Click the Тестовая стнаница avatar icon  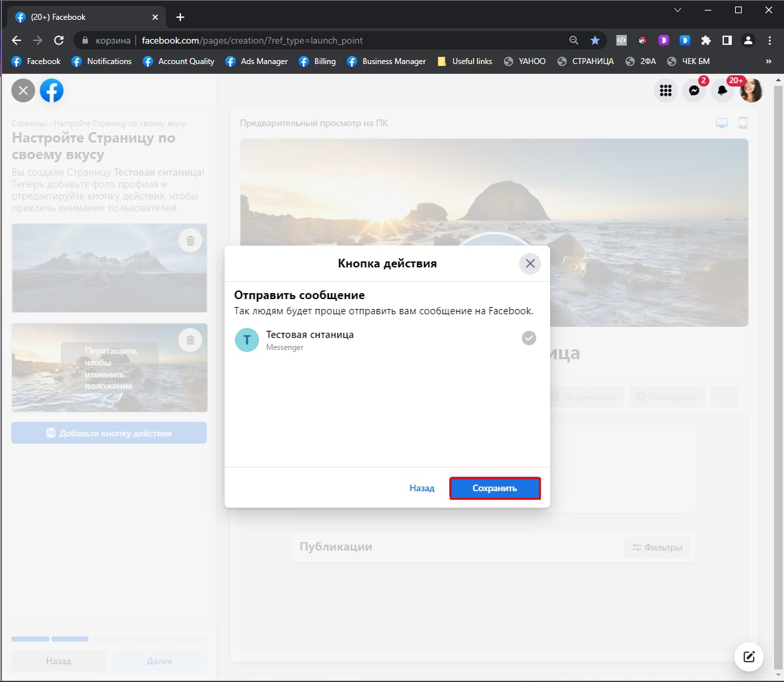(247, 340)
